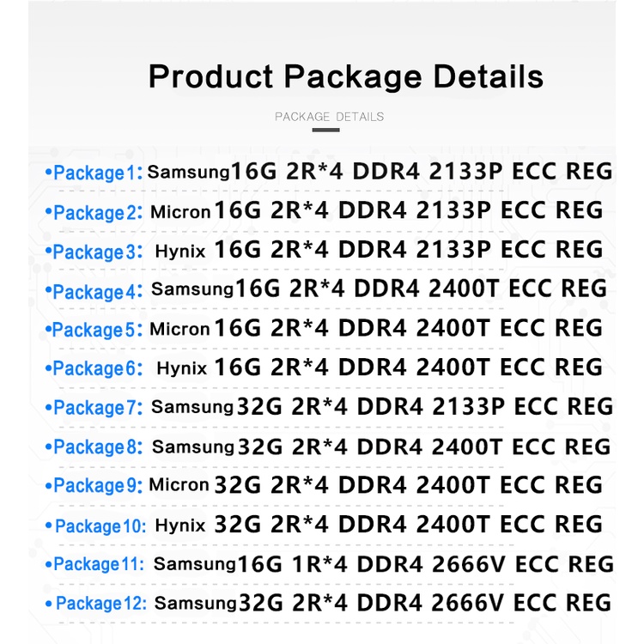Click the Product Package Details heading

click(x=345, y=76)
